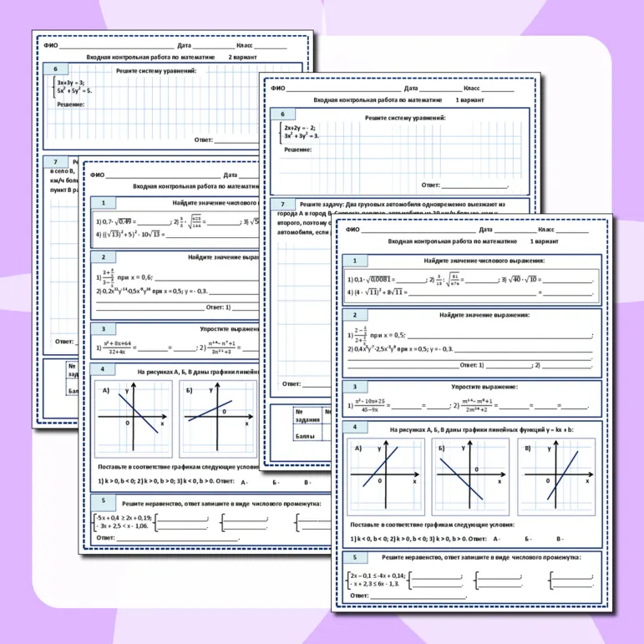The image size is (644, 644).
Task: Click 'Баллы' in the variant 1 score table
Action: 305,436
